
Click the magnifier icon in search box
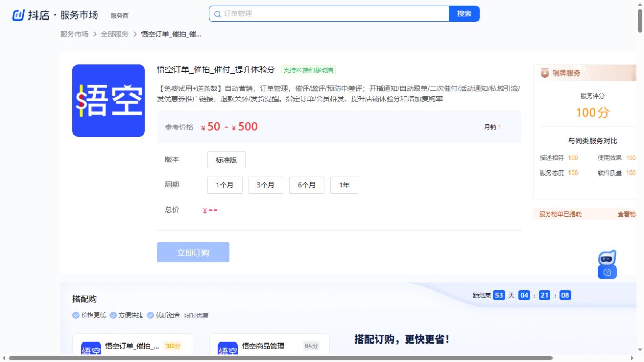[x=218, y=14]
